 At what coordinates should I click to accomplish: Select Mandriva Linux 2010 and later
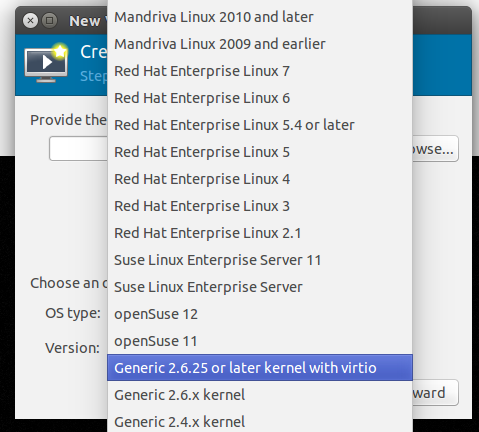260,17
